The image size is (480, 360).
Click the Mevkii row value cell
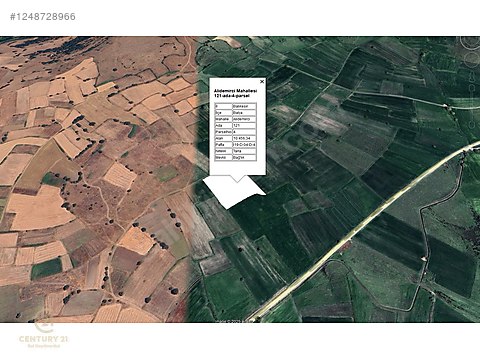coord(244,157)
